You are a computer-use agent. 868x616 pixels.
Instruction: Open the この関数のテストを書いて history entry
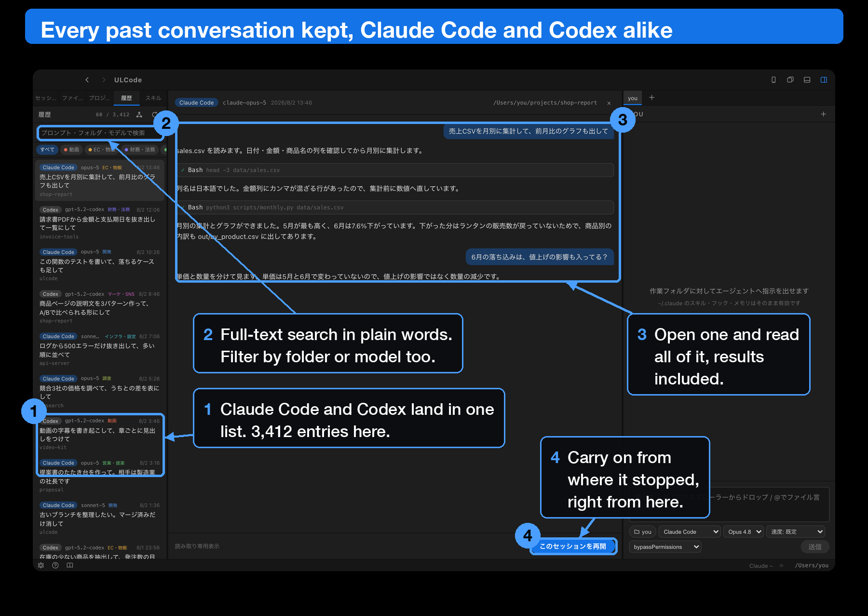[x=100, y=265]
